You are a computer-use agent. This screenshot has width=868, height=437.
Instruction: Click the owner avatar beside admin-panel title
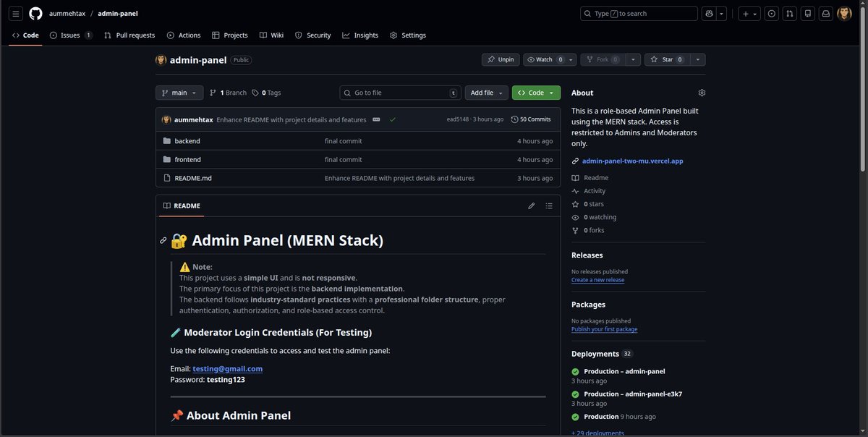(x=161, y=60)
